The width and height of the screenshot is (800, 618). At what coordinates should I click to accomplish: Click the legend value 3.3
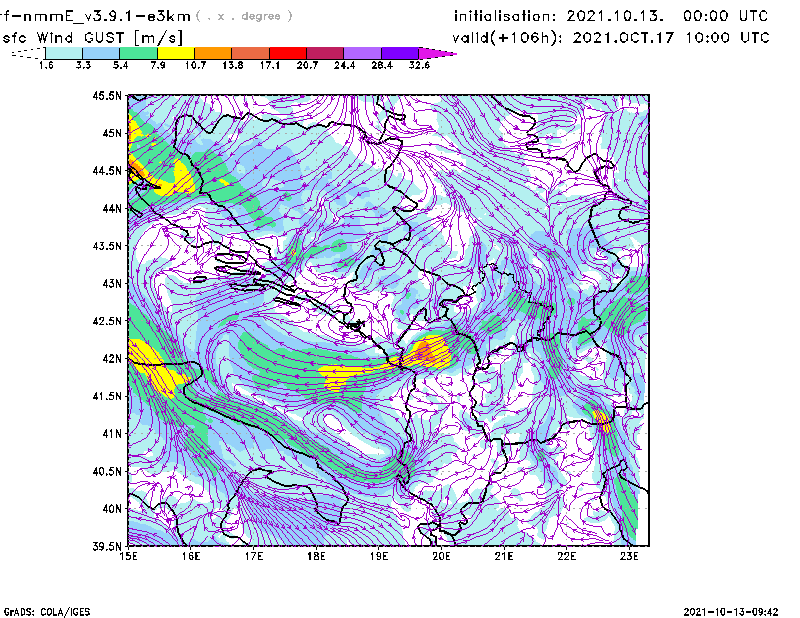(83, 65)
